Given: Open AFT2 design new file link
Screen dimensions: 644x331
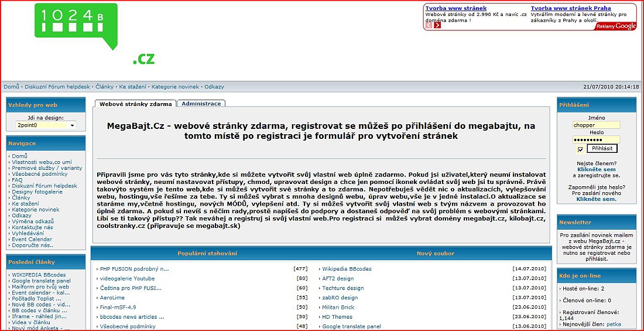Looking at the screenshot, I should [338, 278].
